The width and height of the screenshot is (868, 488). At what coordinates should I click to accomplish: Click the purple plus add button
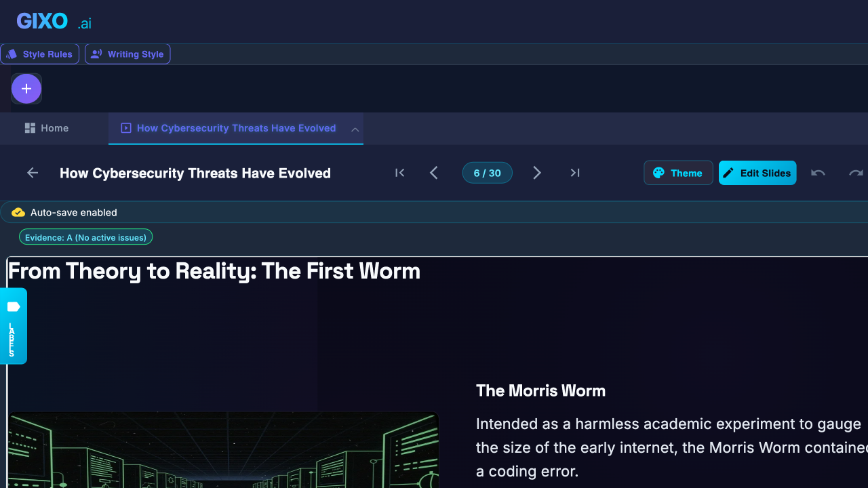click(26, 89)
